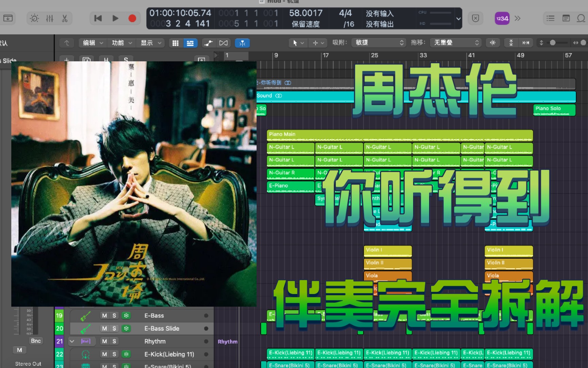Click ruler at bar 25
Viewport: 588px width, 368px height.
tap(374, 55)
